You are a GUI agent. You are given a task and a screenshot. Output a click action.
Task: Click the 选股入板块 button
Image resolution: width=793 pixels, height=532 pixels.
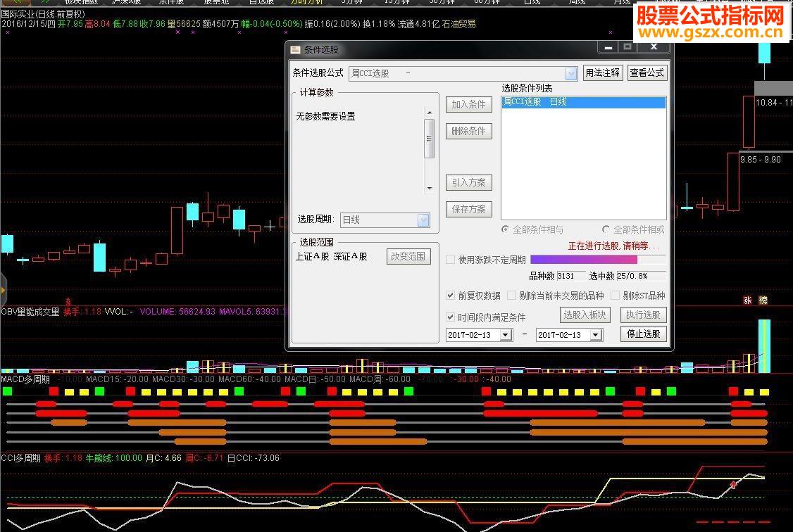(585, 315)
